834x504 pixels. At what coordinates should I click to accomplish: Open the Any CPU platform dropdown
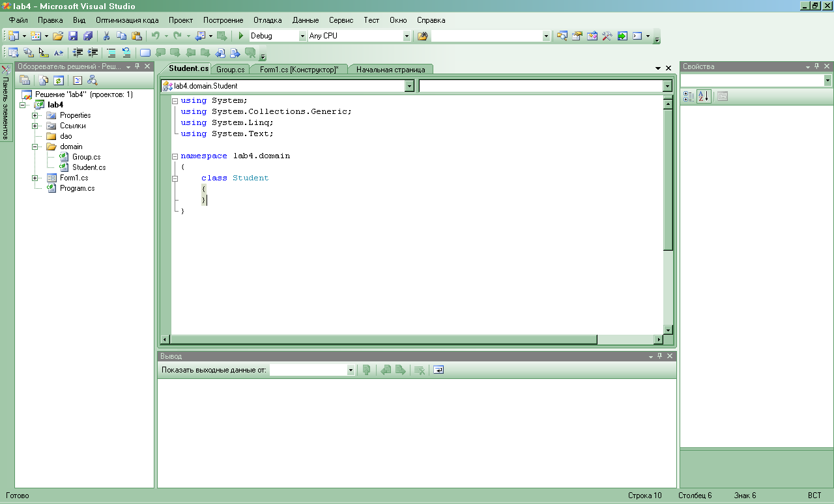(x=407, y=36)
